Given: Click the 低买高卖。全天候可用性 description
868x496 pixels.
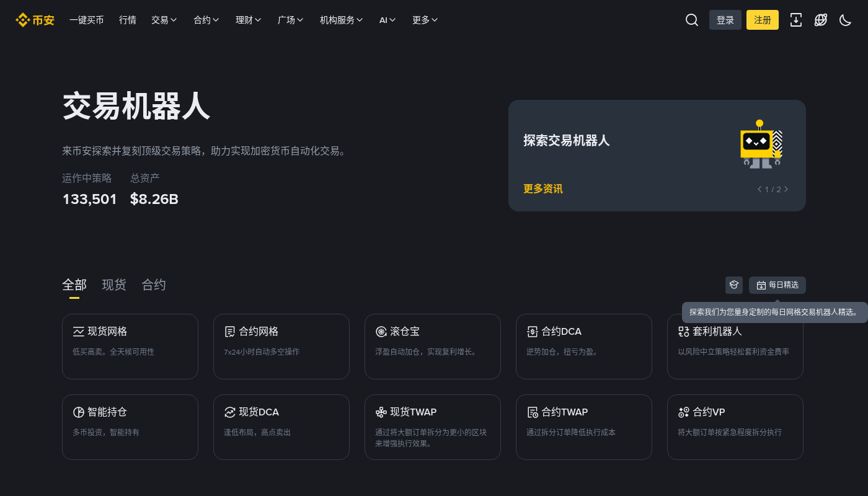Looking at the screenshot, I should pyautogui.click(x=113, y=352).
